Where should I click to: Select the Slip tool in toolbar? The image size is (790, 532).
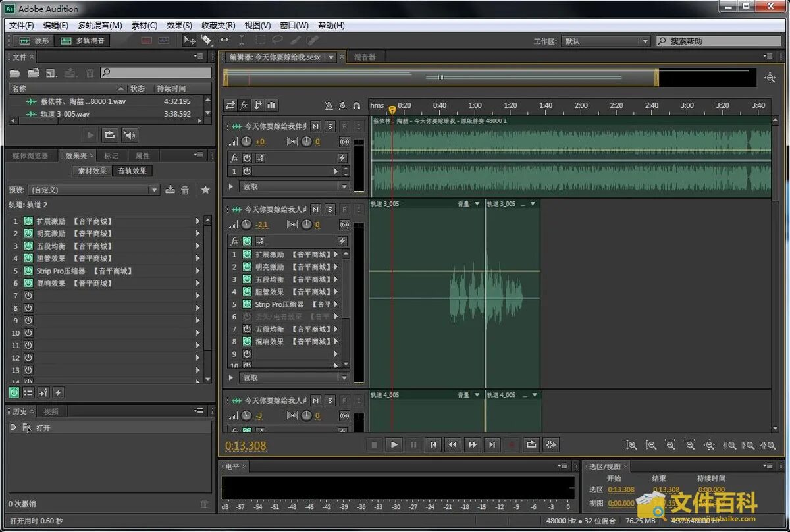click(x=224, y=40)
